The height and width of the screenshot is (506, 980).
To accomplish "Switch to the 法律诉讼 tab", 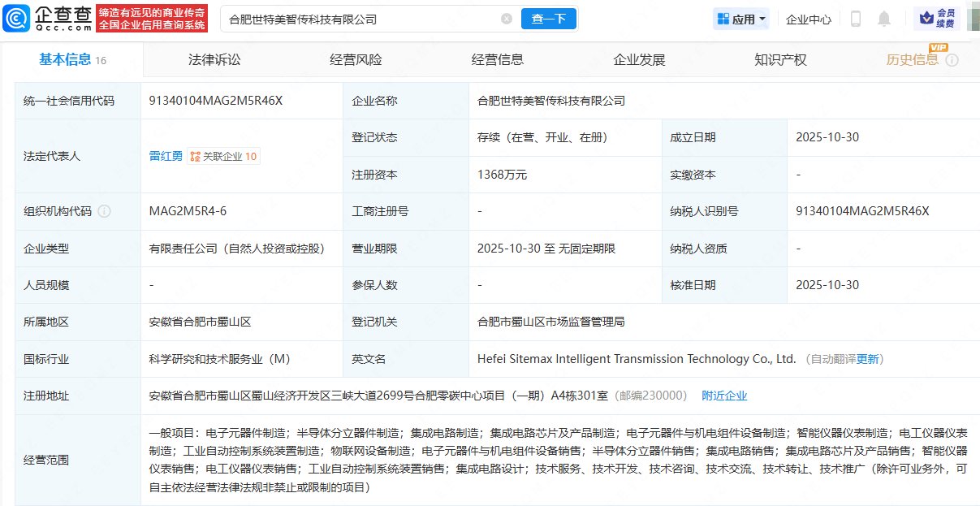I will point(214,60).
